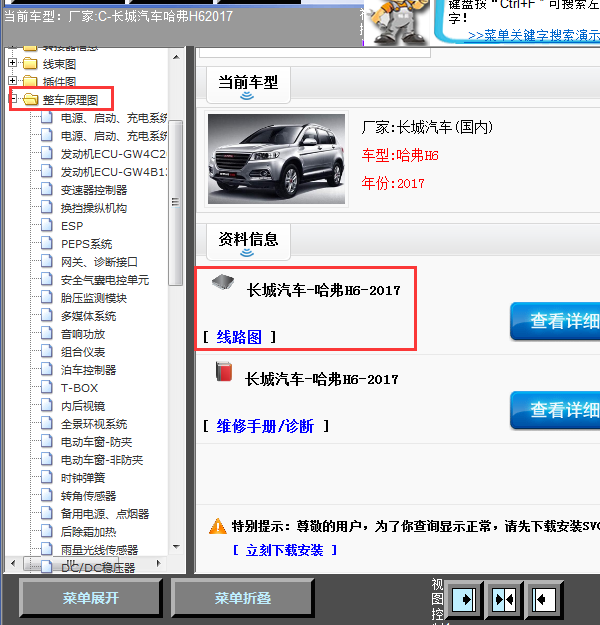Open the 线路图 link
The height and width of the screenshot is (625, 600).
click(x=239, y=337)
